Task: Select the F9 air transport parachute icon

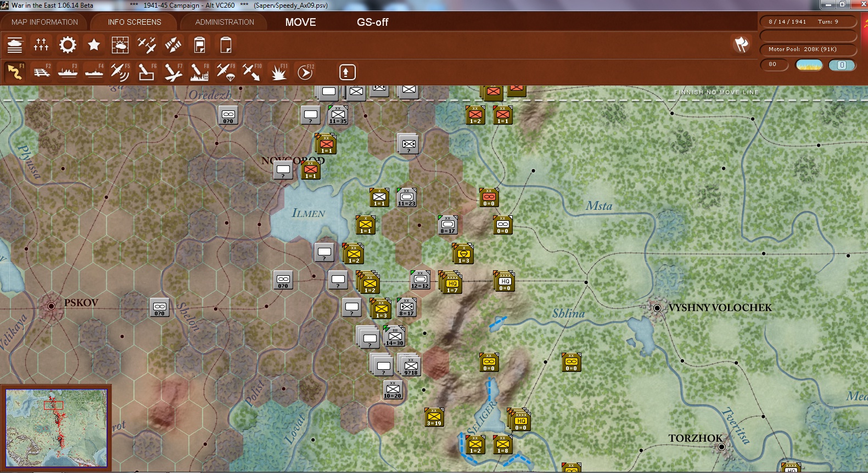Action: pos(226,72)
